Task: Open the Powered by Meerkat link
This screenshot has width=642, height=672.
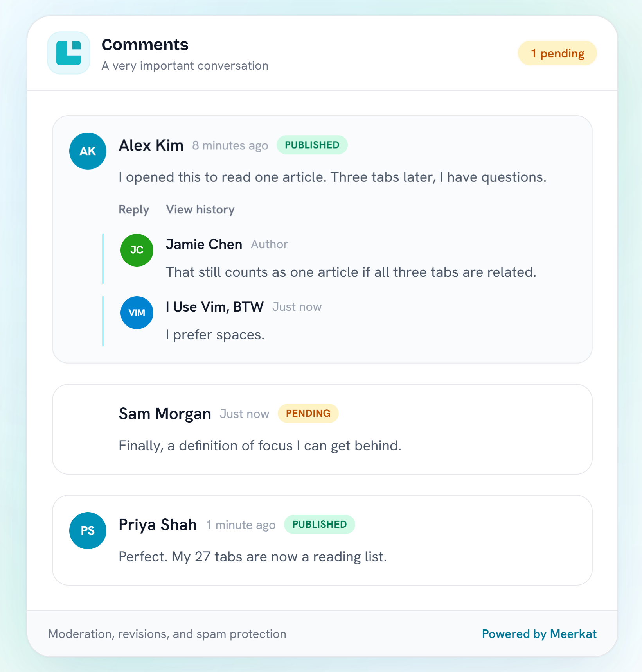Action: [x=539, y=634]
